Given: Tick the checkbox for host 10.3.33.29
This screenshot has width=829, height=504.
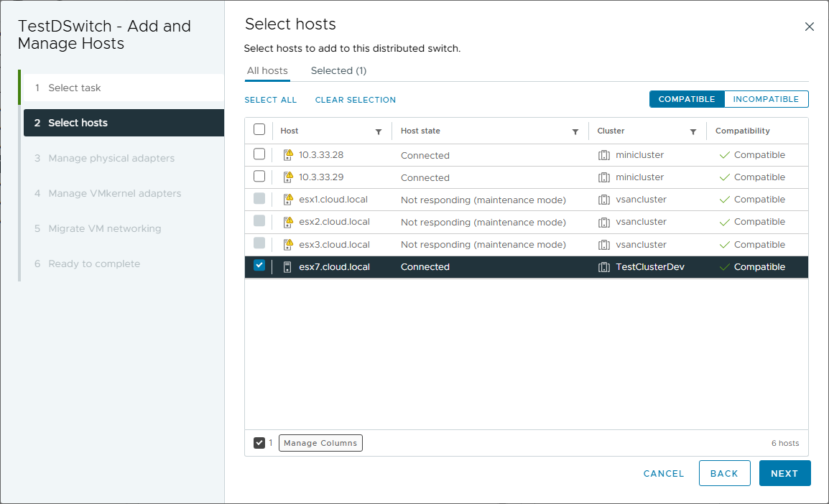Looking at the screenshot, I should [259, 177].
